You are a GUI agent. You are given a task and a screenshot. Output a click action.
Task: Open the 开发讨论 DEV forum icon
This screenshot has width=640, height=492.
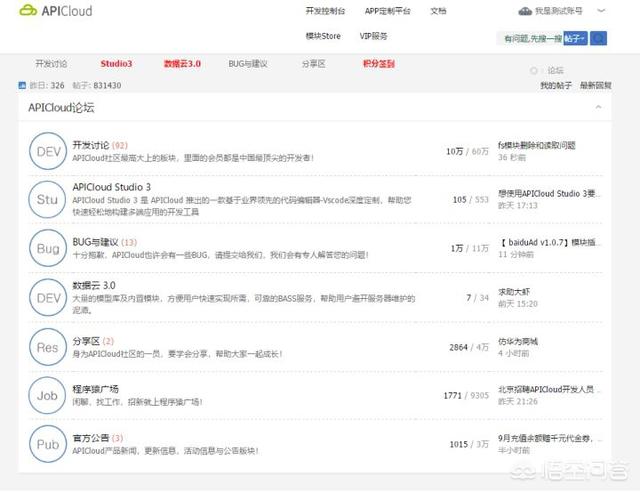(48, 150)
